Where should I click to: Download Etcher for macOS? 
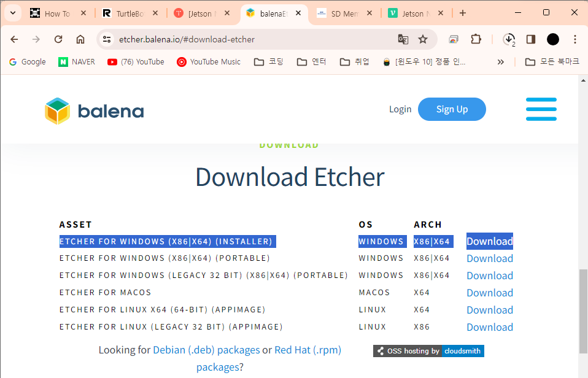click(490, 293)
